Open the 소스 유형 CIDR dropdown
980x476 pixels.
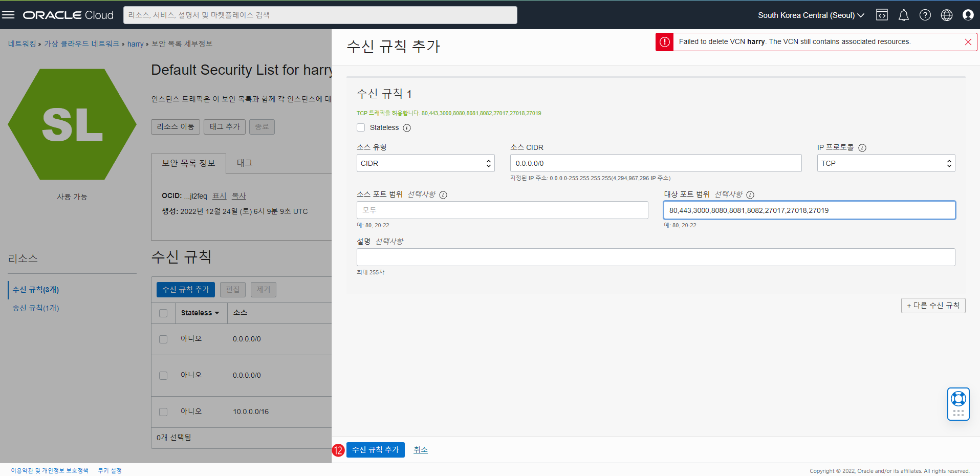click(x=426, y=163)
